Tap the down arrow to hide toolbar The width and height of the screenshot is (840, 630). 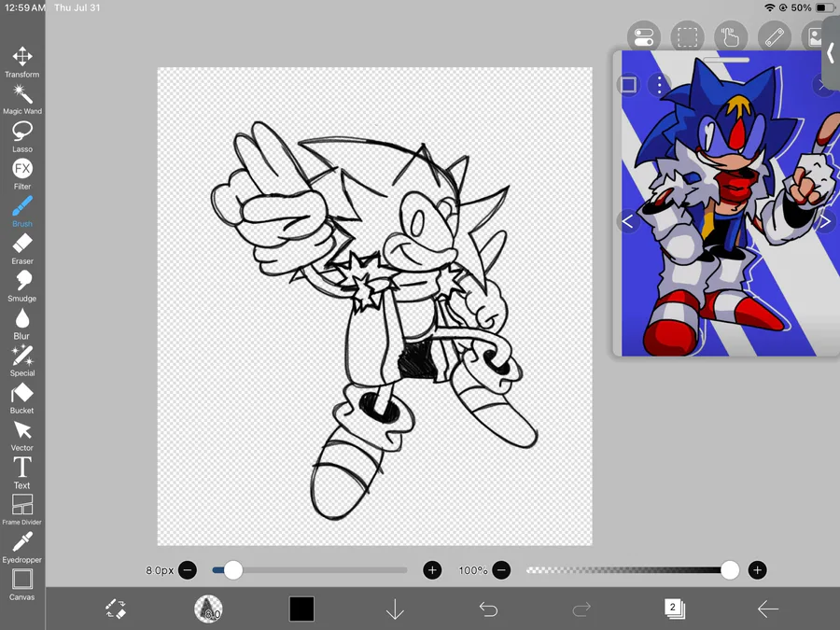tap(395, 609)
